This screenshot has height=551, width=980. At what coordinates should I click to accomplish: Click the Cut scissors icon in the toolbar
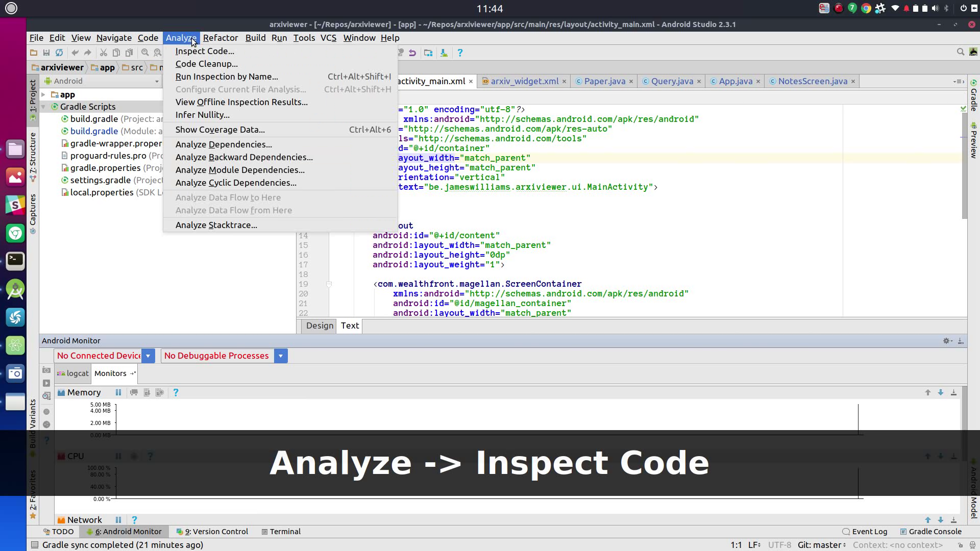click(x=103, y=53)
